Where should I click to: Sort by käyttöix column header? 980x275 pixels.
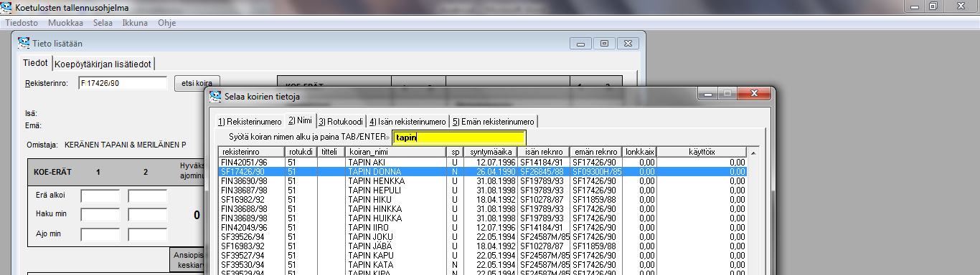pyautogui.click(x=702, y=152)
